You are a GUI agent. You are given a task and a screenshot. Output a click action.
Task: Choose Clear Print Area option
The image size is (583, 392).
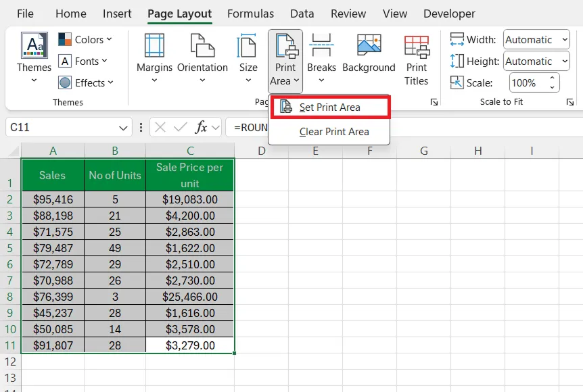(x=334, y=132)
